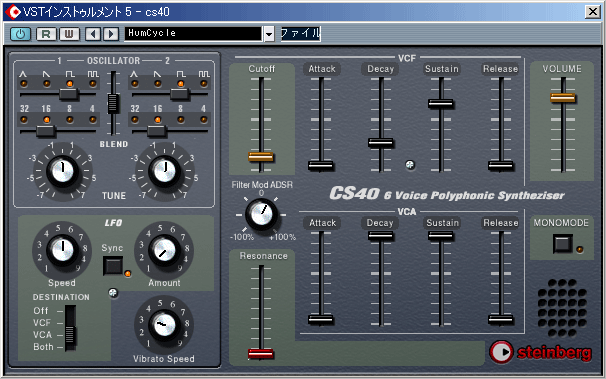Screen dimensions: 606x379
Task: Enable the R read automation button
Action: tap(46, 34)
